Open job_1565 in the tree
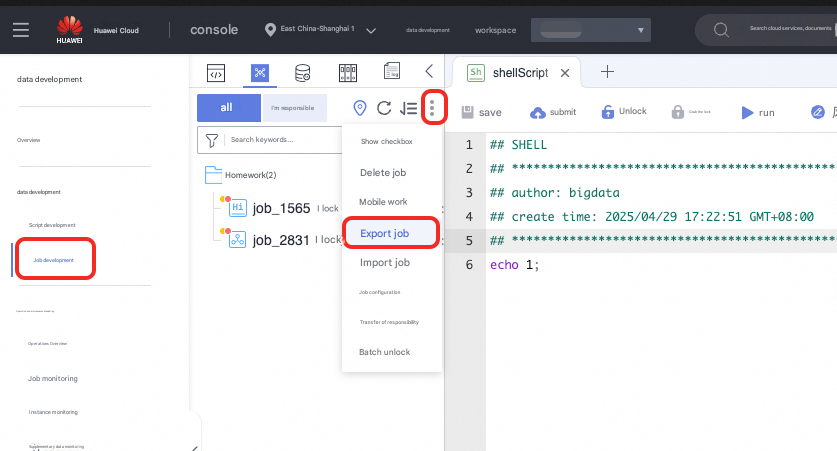The image size is (837, 451). [x=281, y=208]
